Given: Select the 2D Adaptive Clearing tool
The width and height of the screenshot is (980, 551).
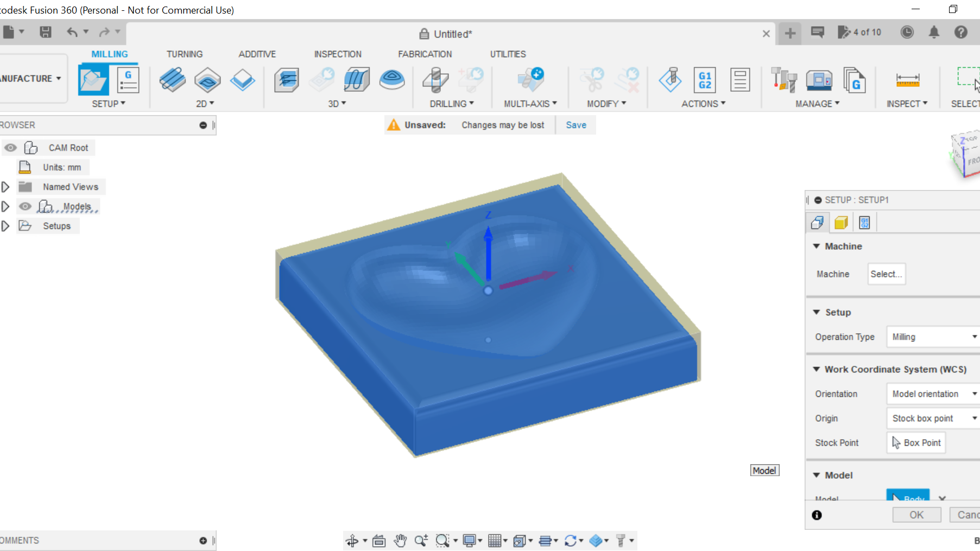Looking at the screenshot, I should tap(173, 80).
